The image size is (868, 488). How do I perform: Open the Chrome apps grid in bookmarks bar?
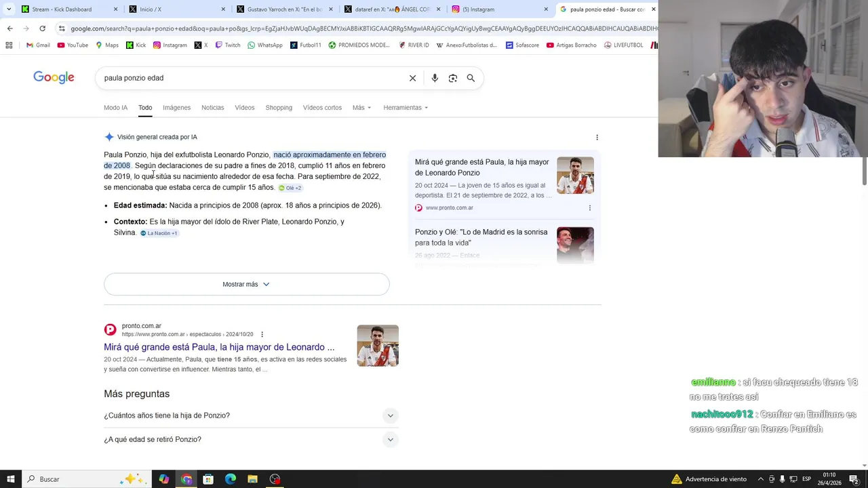pos(9,45)
